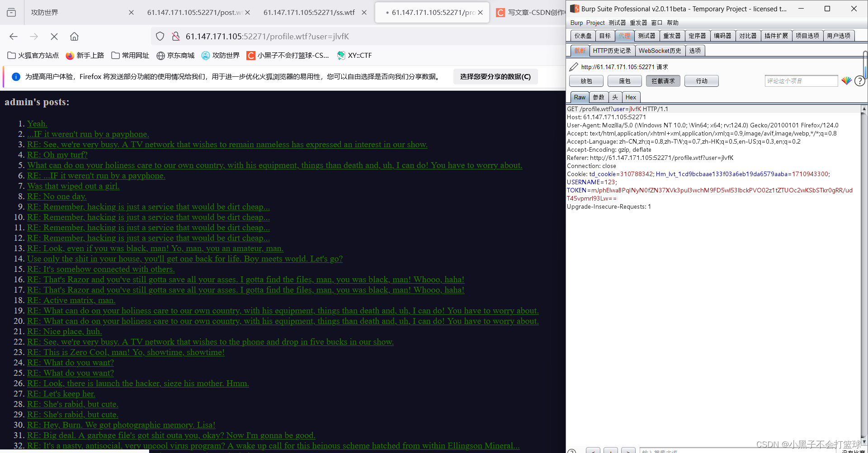This screenshot has height=453, width=868.
Task: Open Burp's help by clicking the question mark icon
Action: click(859, 81)
